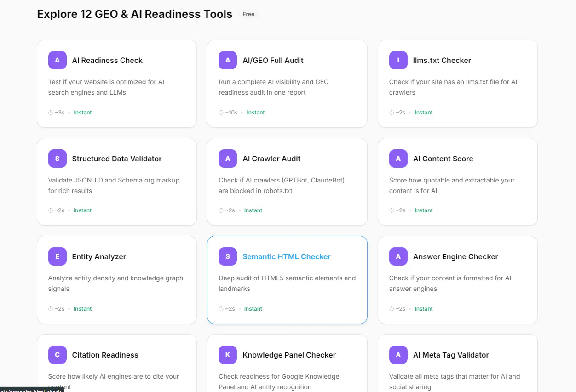Open the AI Readiness Check tool title
The height and width of the screenshot is (392, 576).
[x=107, y=60]
